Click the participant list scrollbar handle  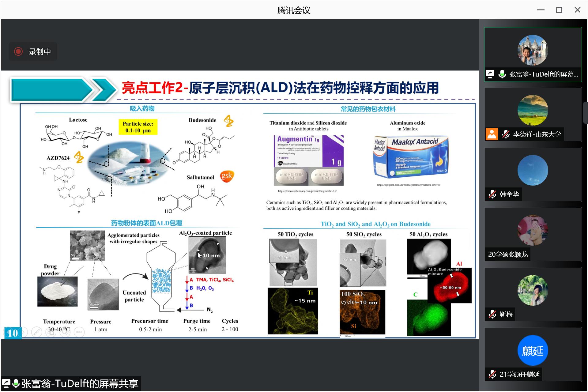(x=586, y=112)
